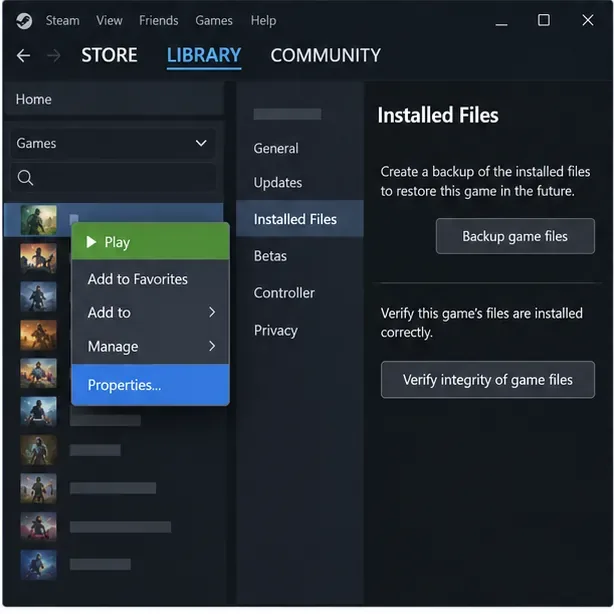
Task: Open the Steam menu
Action: [62, 20]
